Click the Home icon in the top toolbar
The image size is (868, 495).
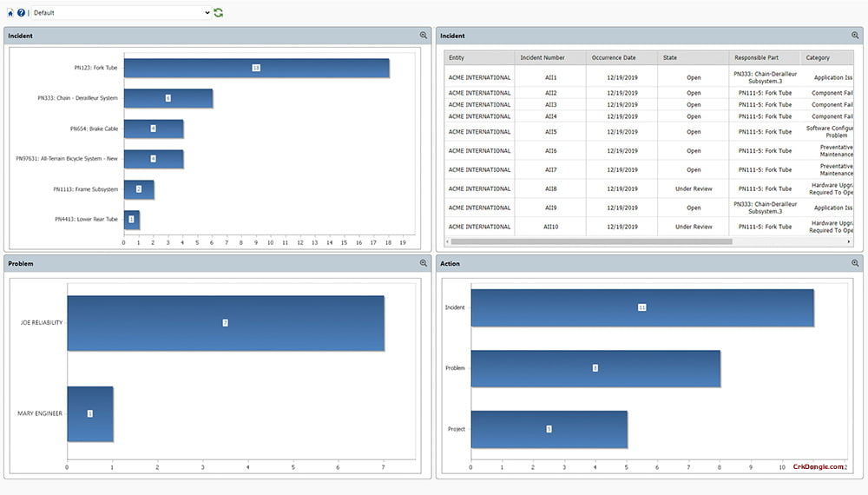point(10,13)
